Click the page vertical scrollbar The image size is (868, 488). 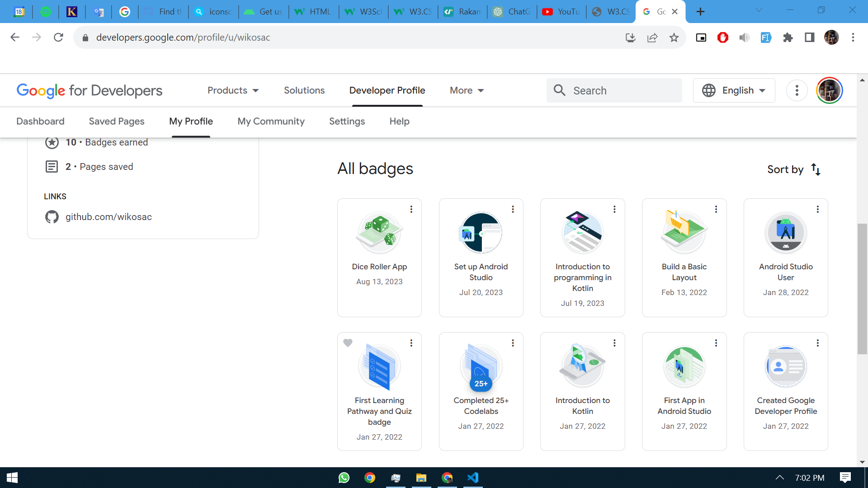coord(862,289)
